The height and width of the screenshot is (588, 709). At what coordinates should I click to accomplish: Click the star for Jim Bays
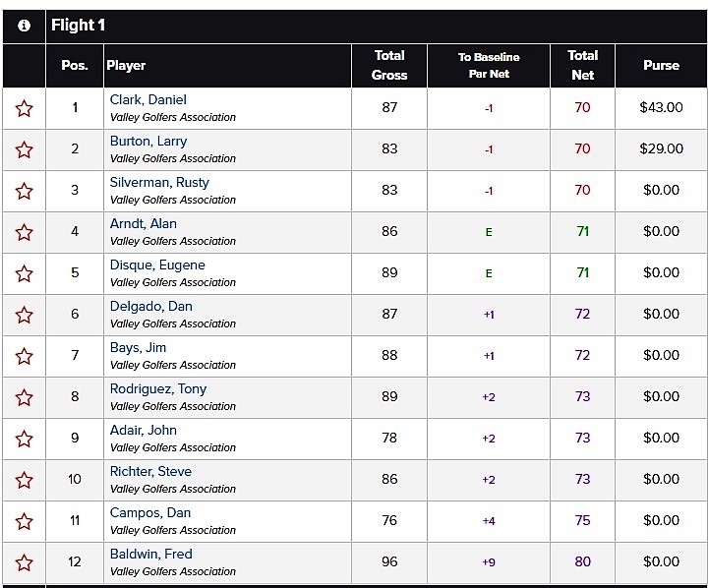click(x=24, y=356)
